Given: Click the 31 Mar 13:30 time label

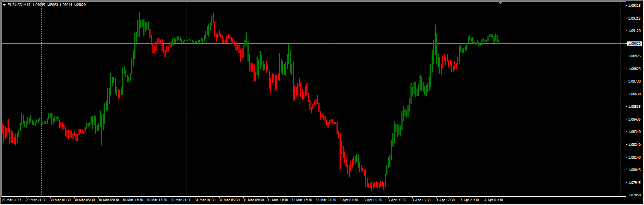Looking at the screenshot, I should coord(277,200).
